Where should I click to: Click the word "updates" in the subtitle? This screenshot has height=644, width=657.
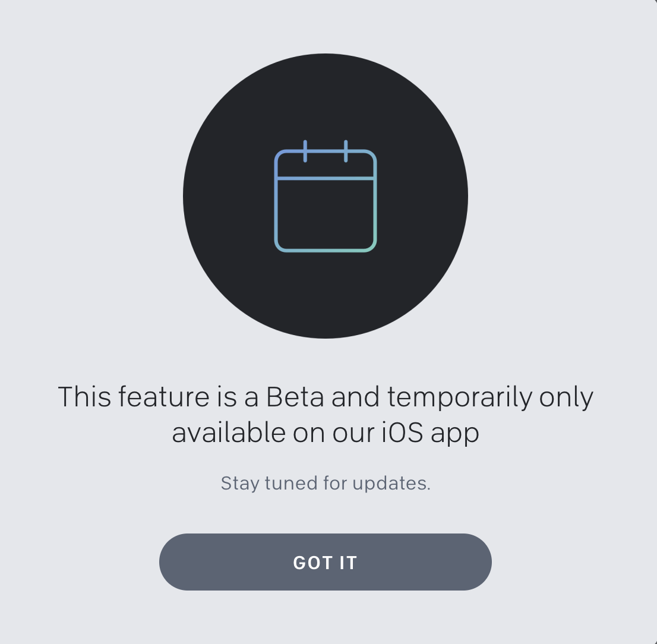click(x=389, y=484)
